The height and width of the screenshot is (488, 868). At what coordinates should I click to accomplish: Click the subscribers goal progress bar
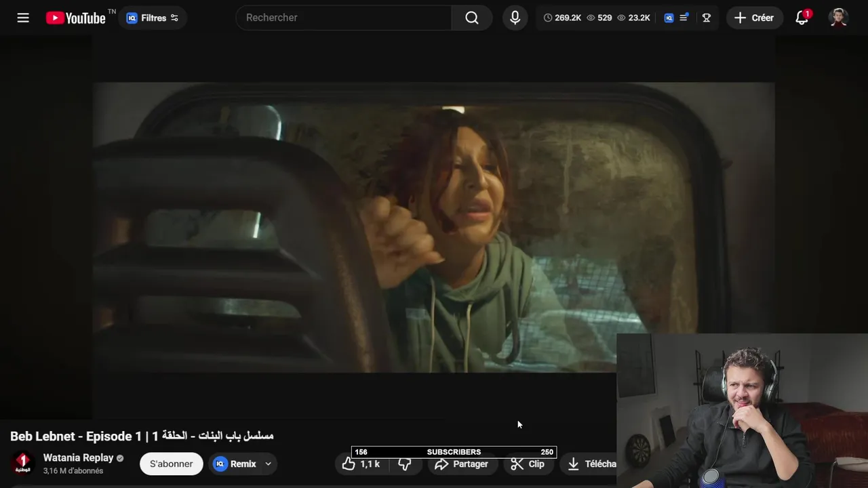(454, 452)
